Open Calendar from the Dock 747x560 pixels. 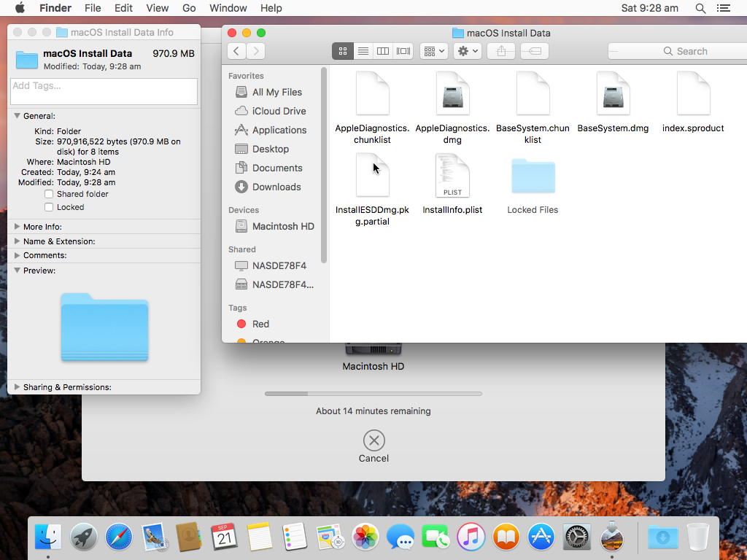click(x=225, y=537)
